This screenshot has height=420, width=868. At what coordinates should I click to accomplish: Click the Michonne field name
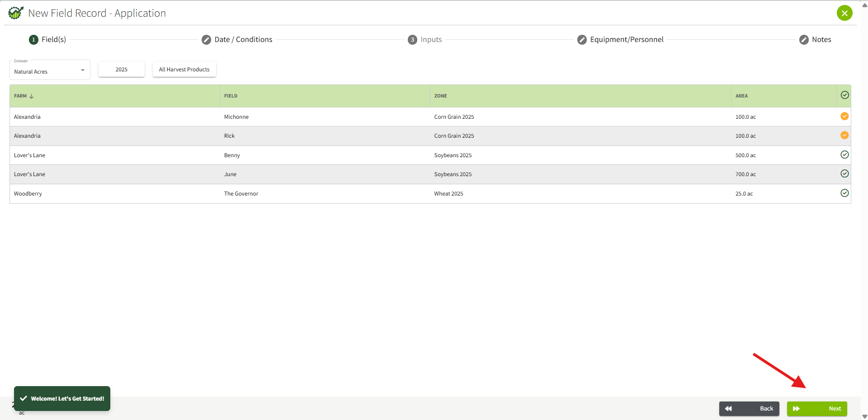[236, 117]
